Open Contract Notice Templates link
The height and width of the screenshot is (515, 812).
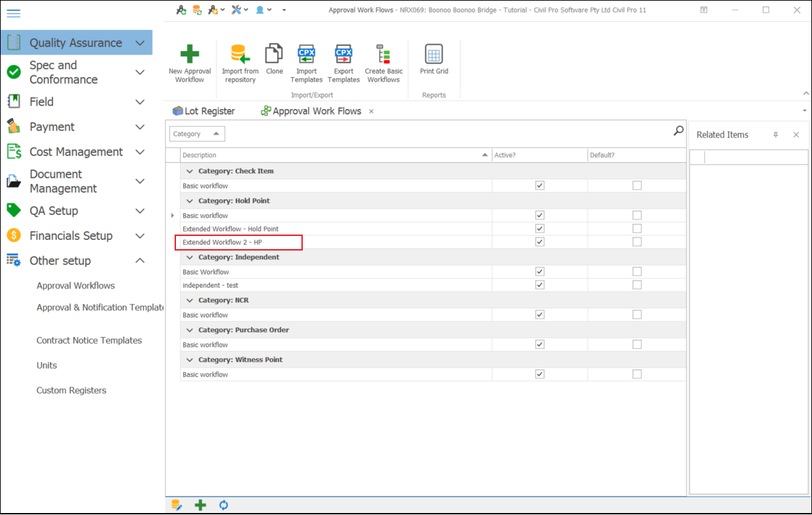point(89,340)
